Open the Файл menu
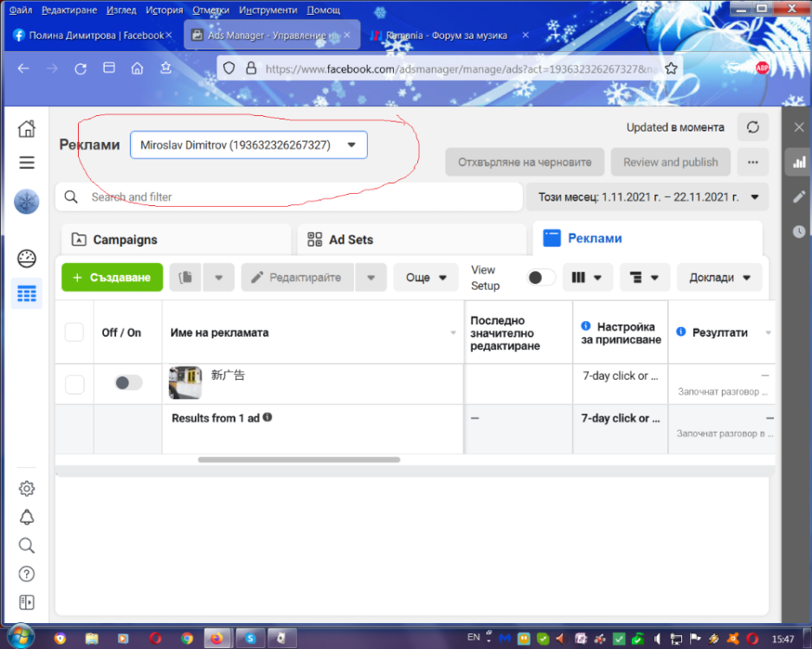Image resolution: width=812 pixels, height=649 pixels. point(21,10)
